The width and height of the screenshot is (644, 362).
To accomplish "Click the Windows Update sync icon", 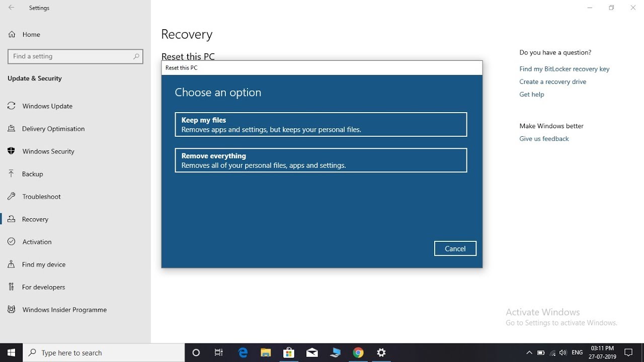I will pos(12,106).
